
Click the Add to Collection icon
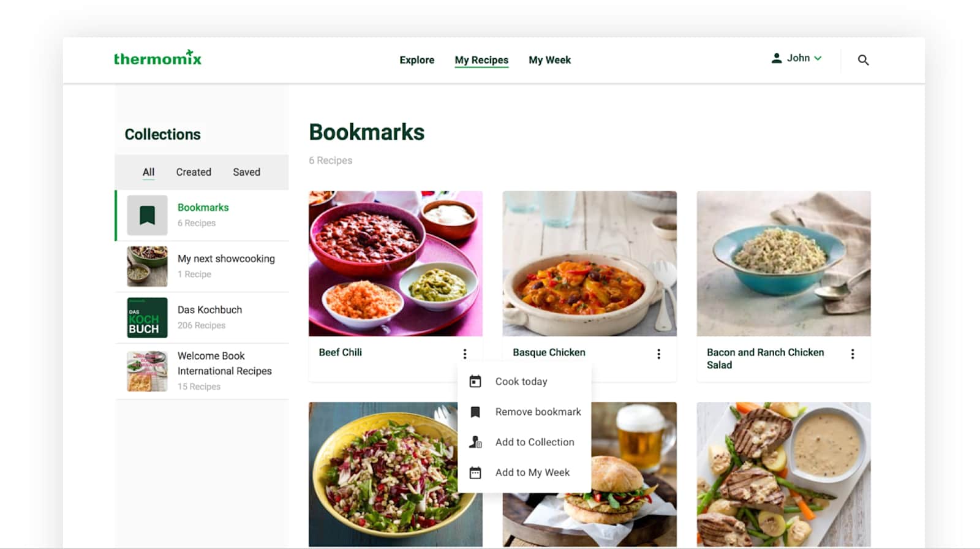tap(475, 442)
